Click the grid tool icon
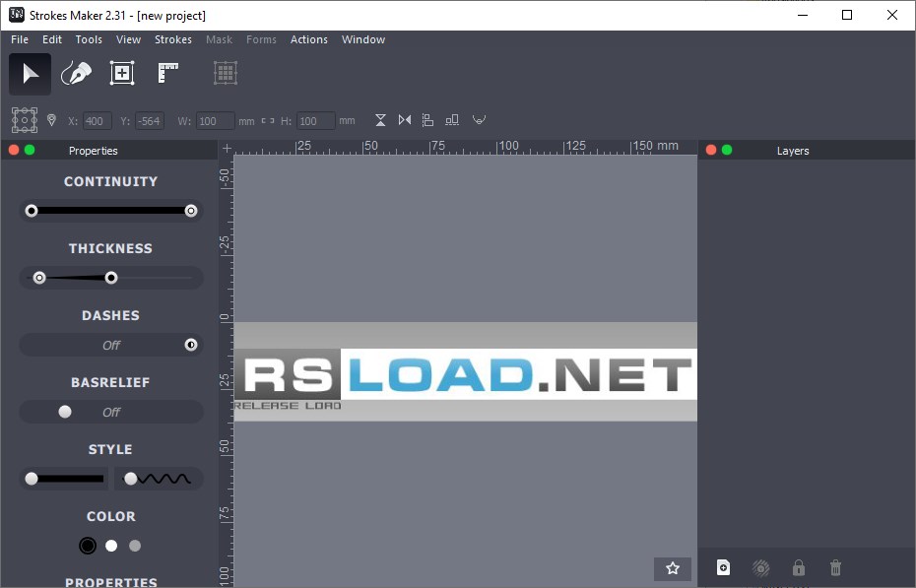 tap(225, 73)
